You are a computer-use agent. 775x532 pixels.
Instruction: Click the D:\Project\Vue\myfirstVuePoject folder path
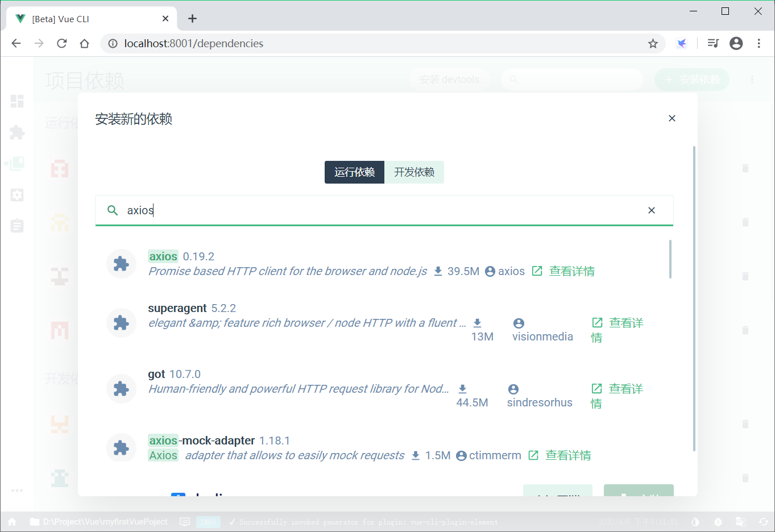[x=99, y=522]
